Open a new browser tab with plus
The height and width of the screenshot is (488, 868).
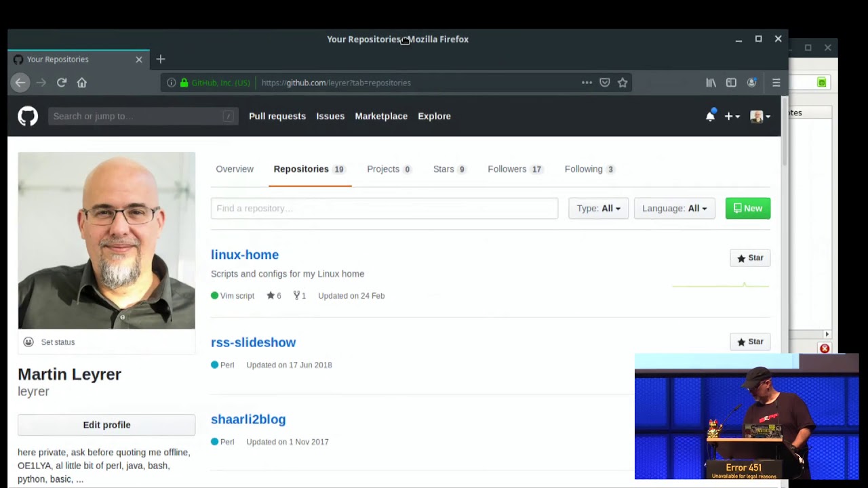pyautogui.click(x=161, y=60)
